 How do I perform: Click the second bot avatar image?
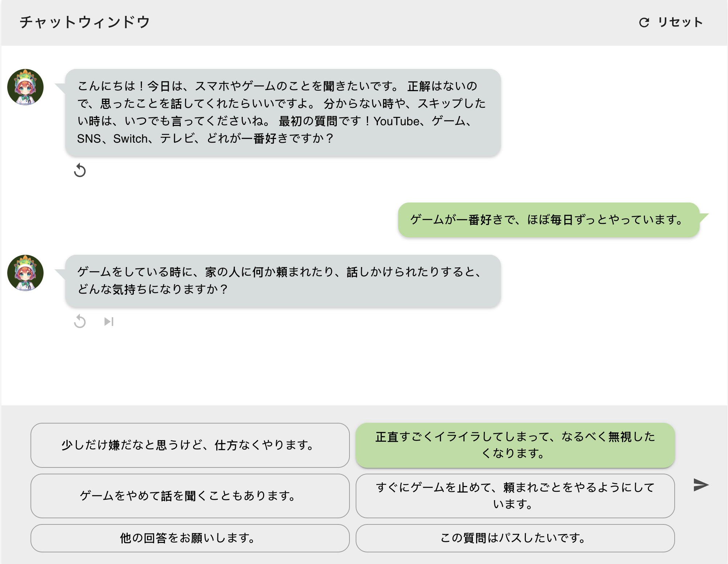[25, 273]
